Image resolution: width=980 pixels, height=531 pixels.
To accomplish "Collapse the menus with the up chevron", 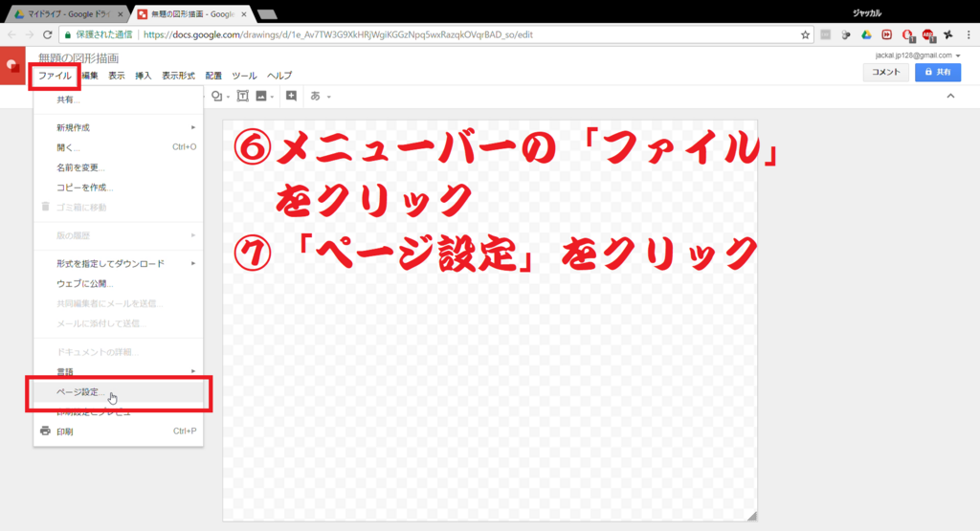I will 950,97.
